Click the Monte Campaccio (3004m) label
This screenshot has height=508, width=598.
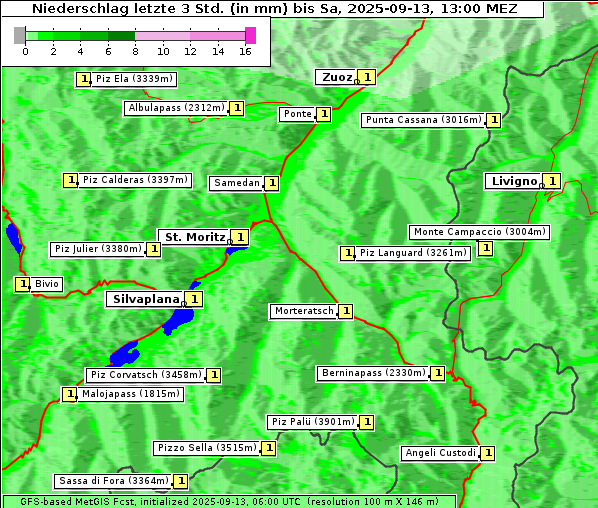[x=479, y=232]
